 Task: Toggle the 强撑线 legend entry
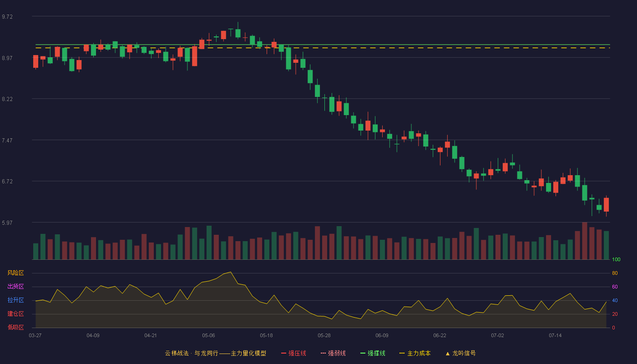(x=373, y=353)
